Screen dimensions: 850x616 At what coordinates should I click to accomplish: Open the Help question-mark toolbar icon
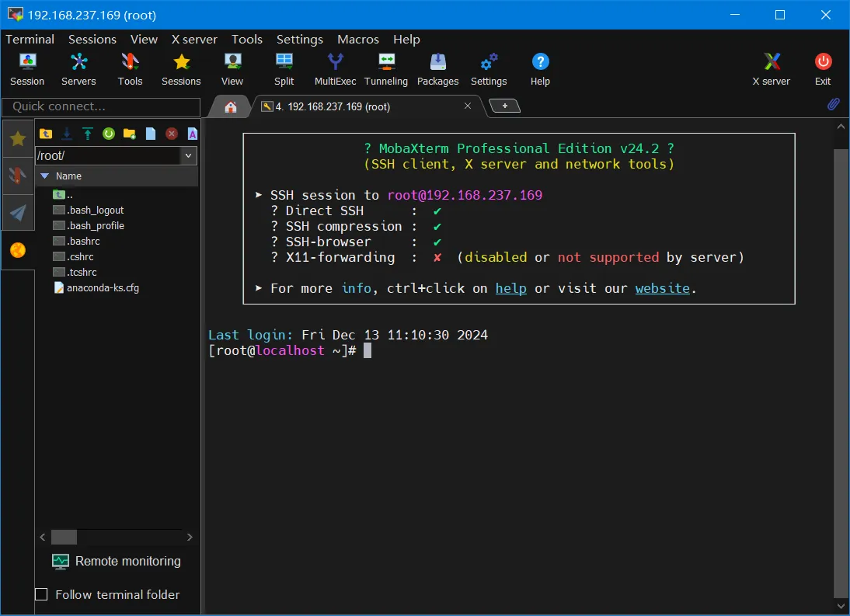[x=540, y=70]
